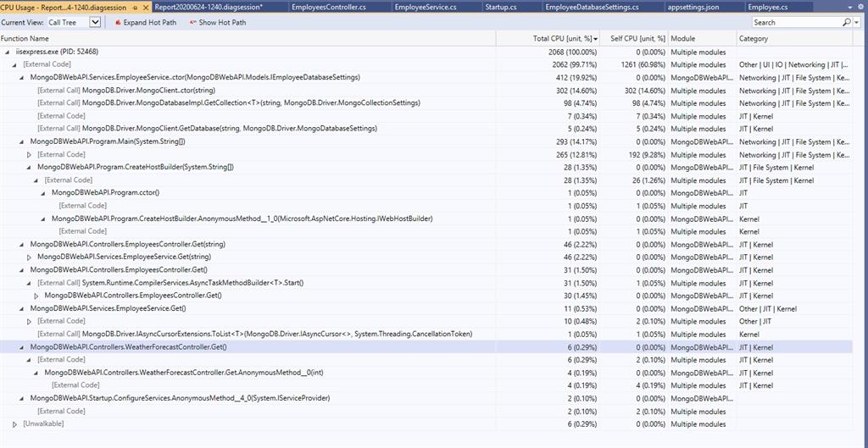The height and width of the screenshot is (448, 868).
Task: Open the appsettings.json tab
Action: 693,7
